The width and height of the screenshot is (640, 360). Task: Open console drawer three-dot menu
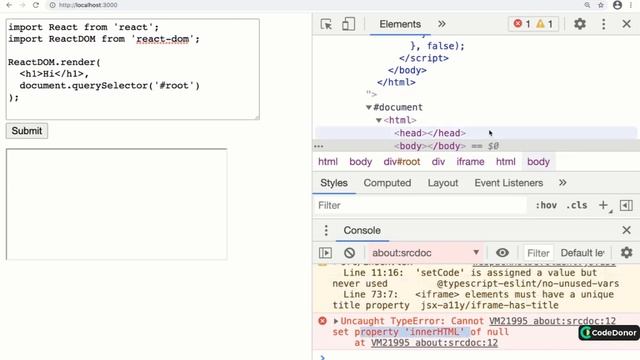point(326,230)
